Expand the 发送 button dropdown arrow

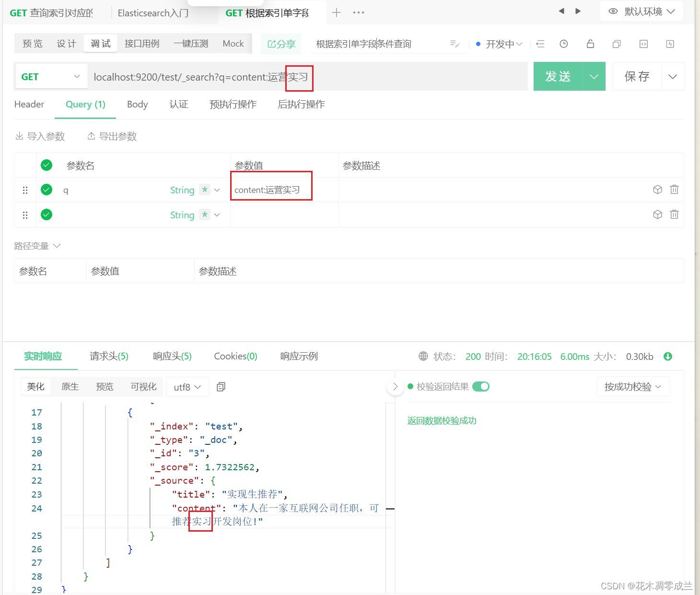(x=594, y=77)
